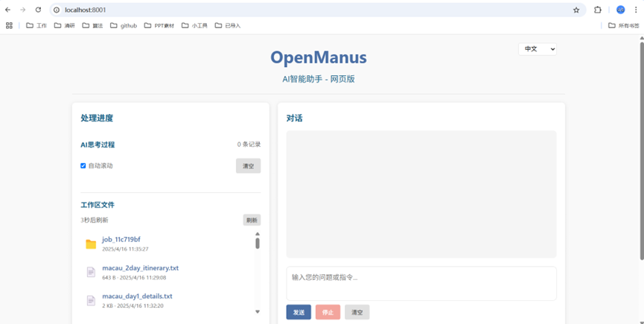This screenshot has width=644, height=324.
Task: Open the macau_2day_itinerary.txt file link
Action: point(141,267)
